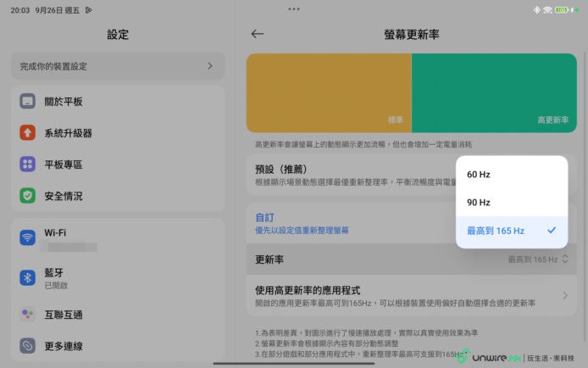Expand 完成你的裝置設定 chevron
This screenshot has width=588, height=368.
[x=210, y=66]
